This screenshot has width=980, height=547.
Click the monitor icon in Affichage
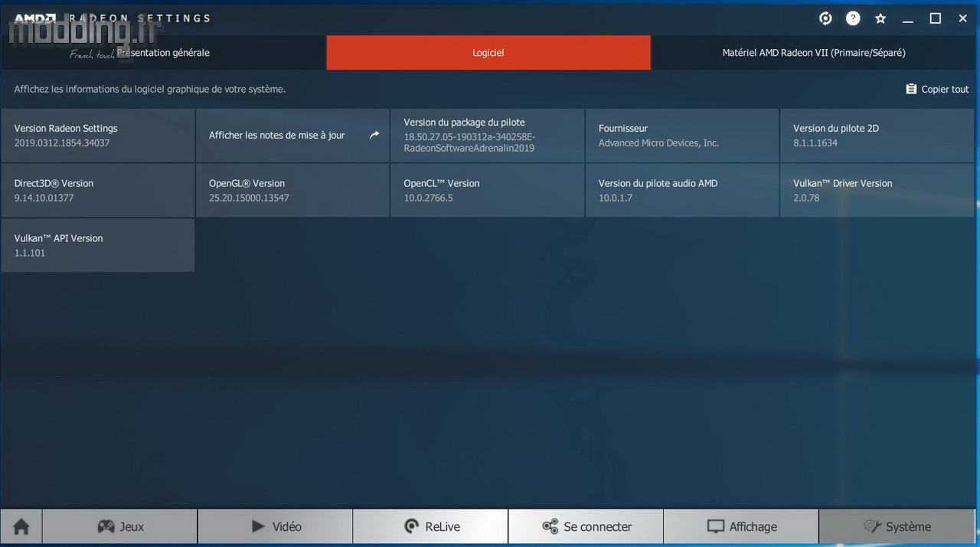point(715,526)
